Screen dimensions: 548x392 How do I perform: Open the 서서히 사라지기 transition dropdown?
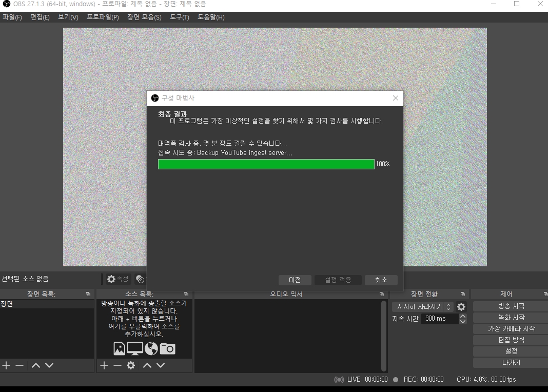point(423,307)
